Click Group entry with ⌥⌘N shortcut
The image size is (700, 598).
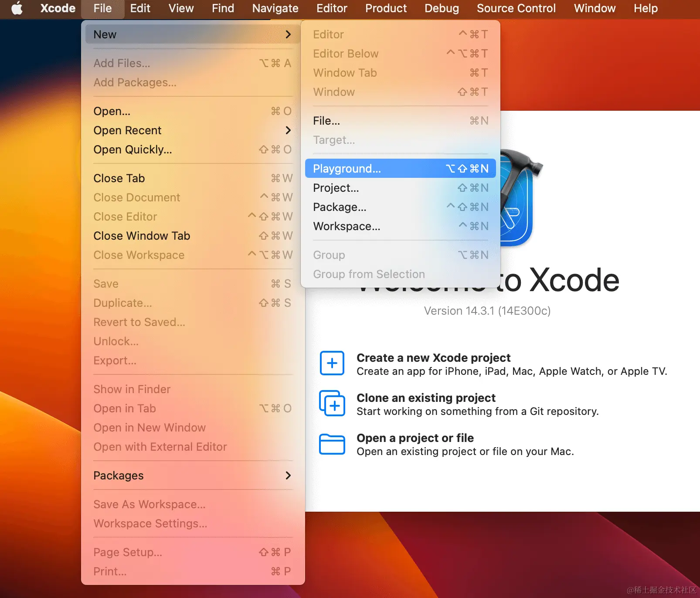pyautogui.click(x=401, y=255)
